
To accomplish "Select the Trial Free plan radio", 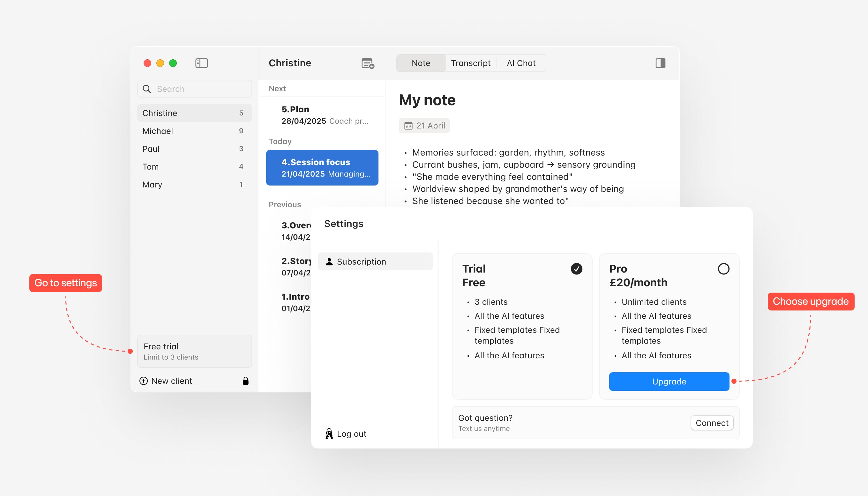I will tap(576, 269).
